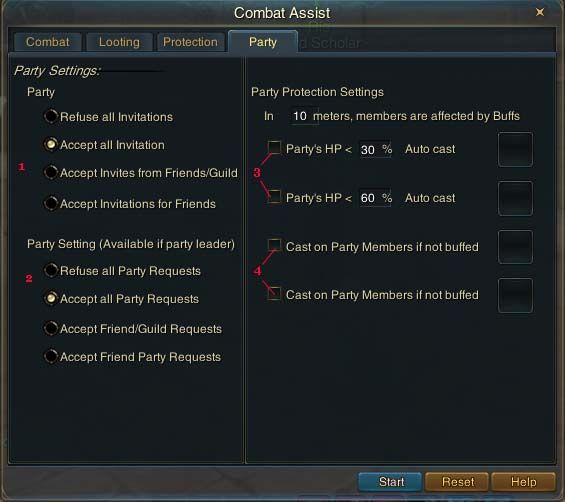Image resolution: width=565 pixels, height=502 pixels.
Task: Switch to the Protection tab
Action: click(x=190, y=42)
